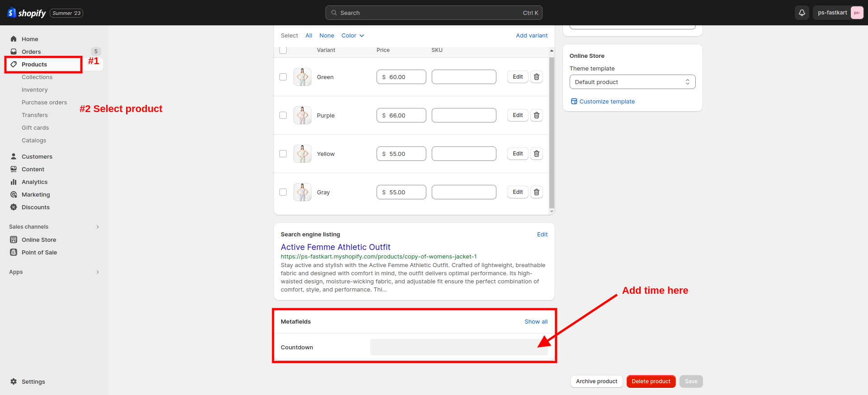Viewport: 868px width, 395px height.
Task: Open Gift cards in the sidebar
Action: pyautogui.click(x=35, y=128)
